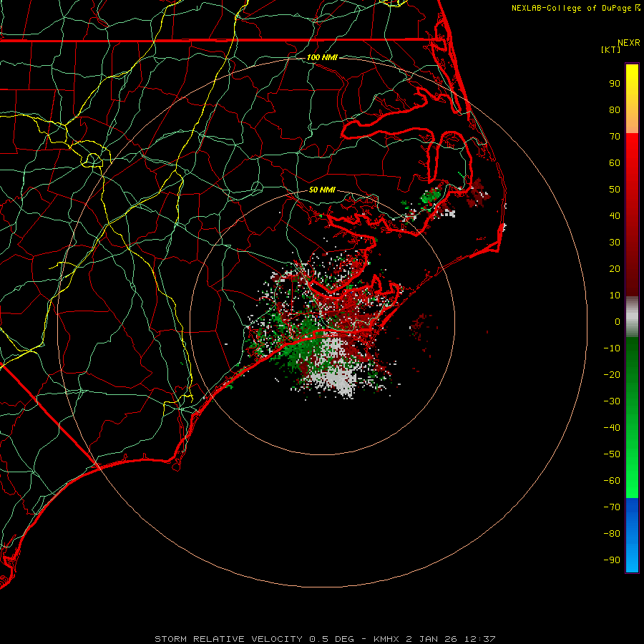This screenshot has width=644, height=644.
Task: Click the -60 value on the velocity scale
Action: (x=612, y=481)
